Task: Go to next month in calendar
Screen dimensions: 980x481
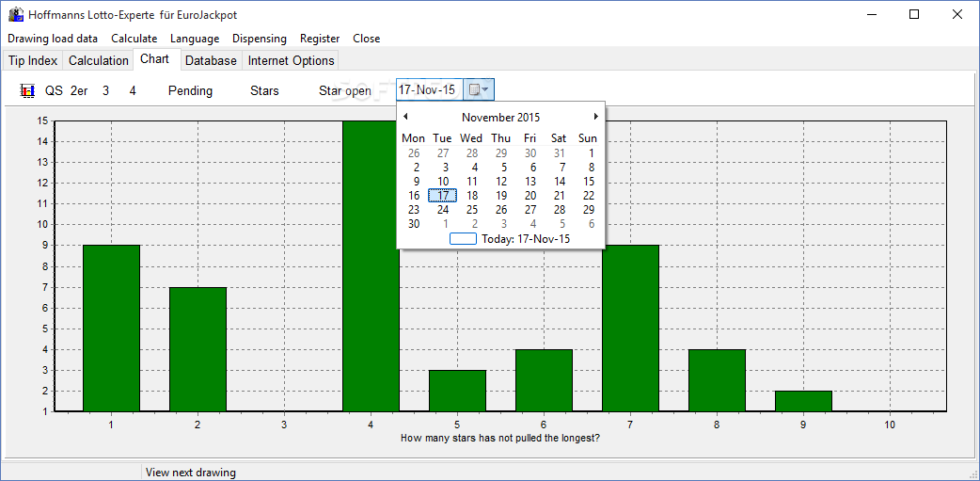Action: pyautogui.click(x=596, y=117)
